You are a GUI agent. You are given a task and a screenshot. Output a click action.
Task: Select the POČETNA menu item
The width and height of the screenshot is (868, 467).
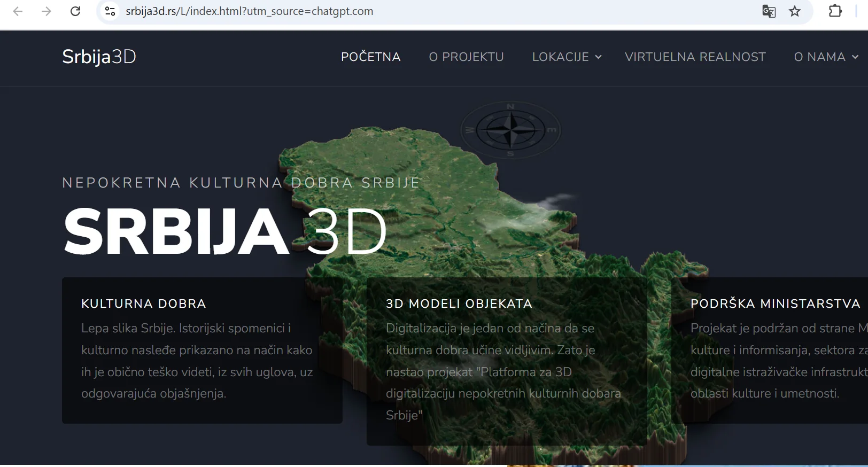tap(370, 57)
